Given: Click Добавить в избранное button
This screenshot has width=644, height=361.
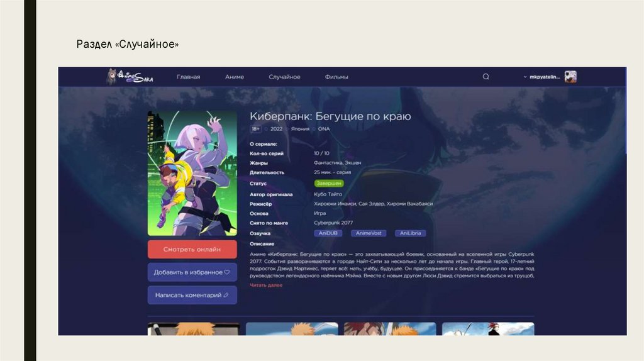Looking at the screenshot, I should coord(192,272).
